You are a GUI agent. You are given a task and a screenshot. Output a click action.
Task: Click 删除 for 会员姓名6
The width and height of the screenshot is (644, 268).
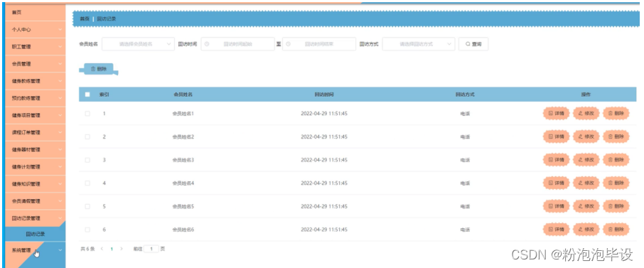coord(616,230)
